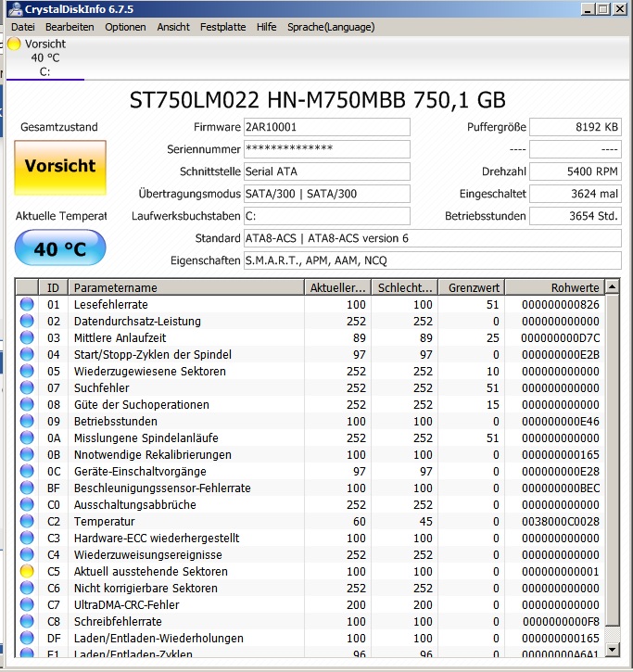The image size is (633, 672).
Task: Click the 40 °C temperature button
Action: [60, 247]
